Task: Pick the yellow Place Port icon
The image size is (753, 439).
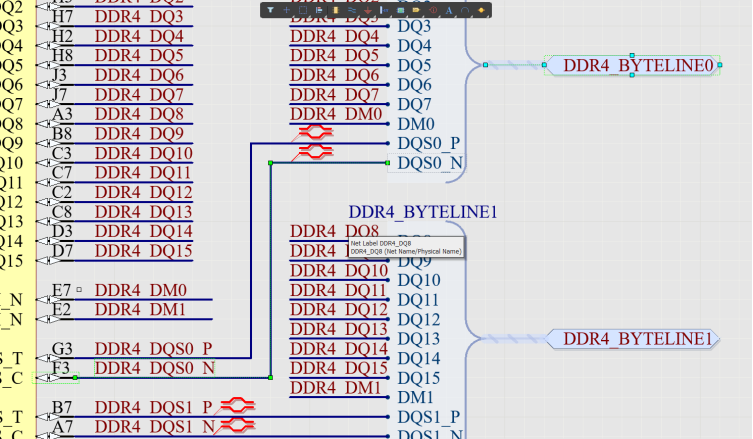Action: pos(416,10)
